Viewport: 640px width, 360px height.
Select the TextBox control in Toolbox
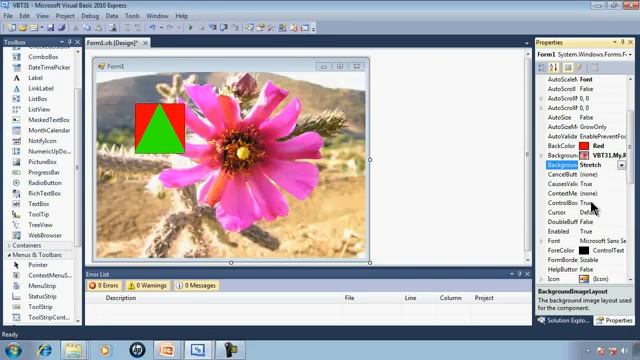pyautogui.click(x=39, y=204)
